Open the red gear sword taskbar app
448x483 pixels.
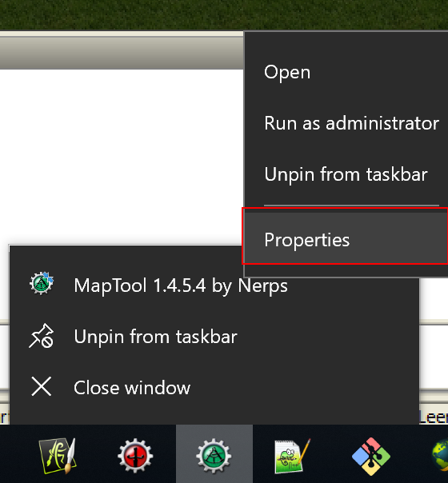[x=135, y=455]
